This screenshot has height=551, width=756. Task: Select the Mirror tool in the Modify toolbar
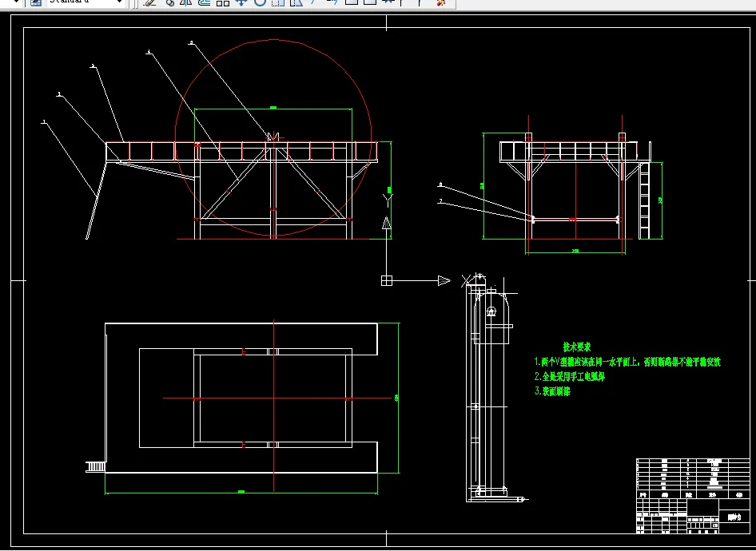click(x=185, y=2)
